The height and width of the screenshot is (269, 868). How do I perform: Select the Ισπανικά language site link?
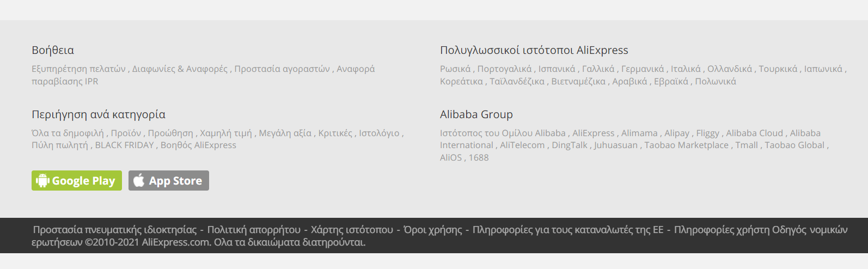click(557, 69)
